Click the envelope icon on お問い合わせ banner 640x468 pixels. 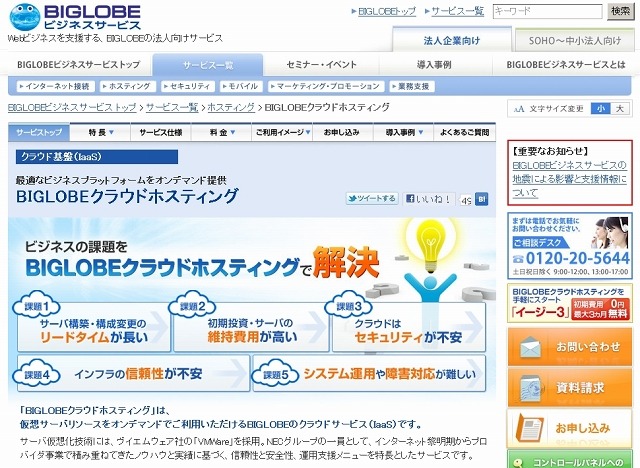click(531, 348)
